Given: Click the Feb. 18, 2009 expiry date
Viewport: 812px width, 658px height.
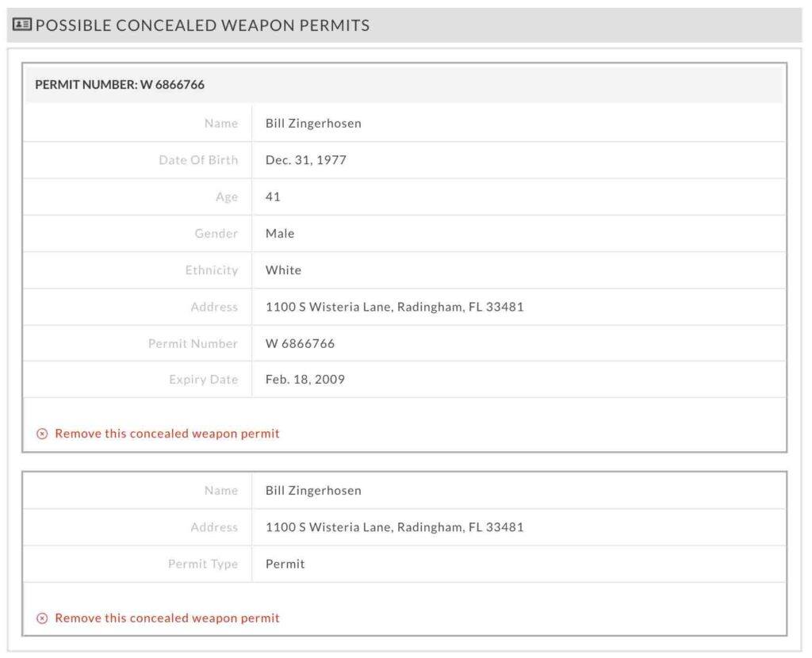Looking at the screenshot, I should pos(305,380).
